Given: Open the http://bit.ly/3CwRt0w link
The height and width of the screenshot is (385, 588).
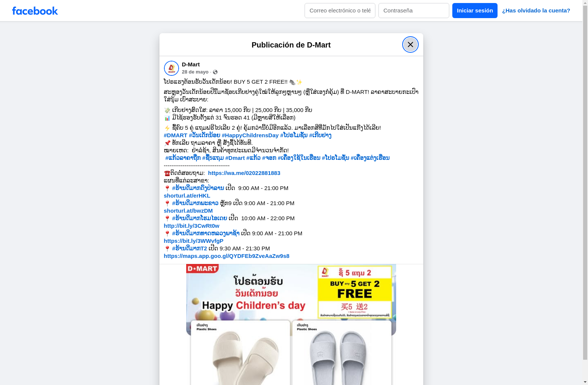Looking at the screenshot, I should pos(191,226).
